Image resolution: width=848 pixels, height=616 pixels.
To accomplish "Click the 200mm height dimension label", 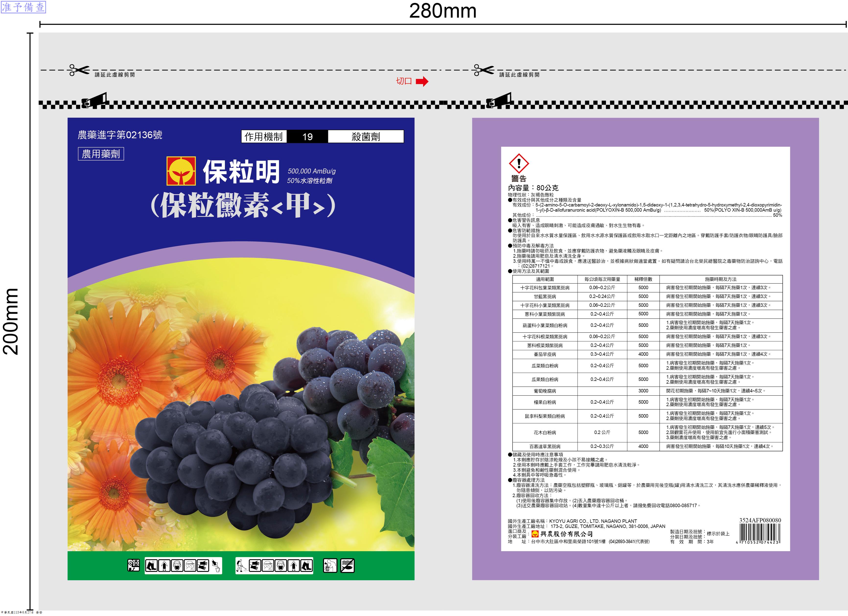I will click(11, 321).
